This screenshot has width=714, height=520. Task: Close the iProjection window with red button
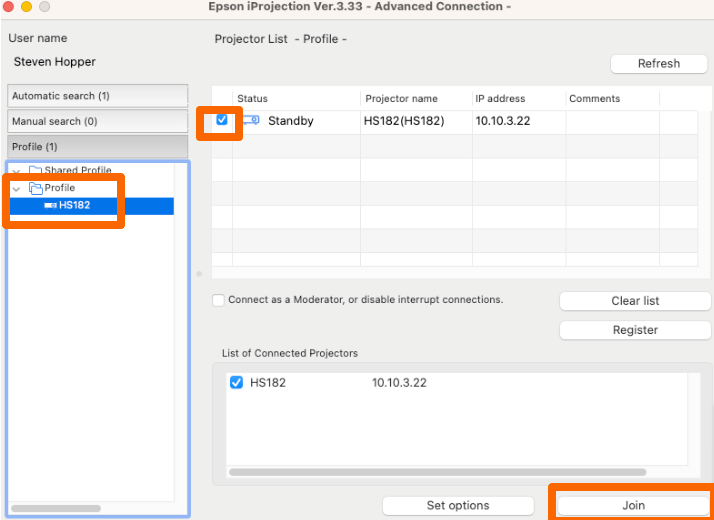(x=9, y=7)
